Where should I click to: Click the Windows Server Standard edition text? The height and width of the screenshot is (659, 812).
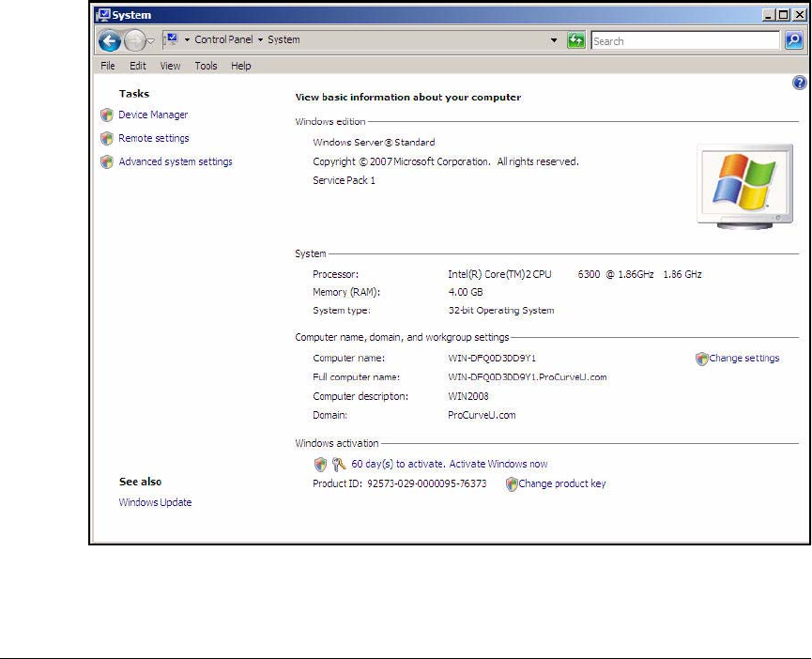pos(374,143)
